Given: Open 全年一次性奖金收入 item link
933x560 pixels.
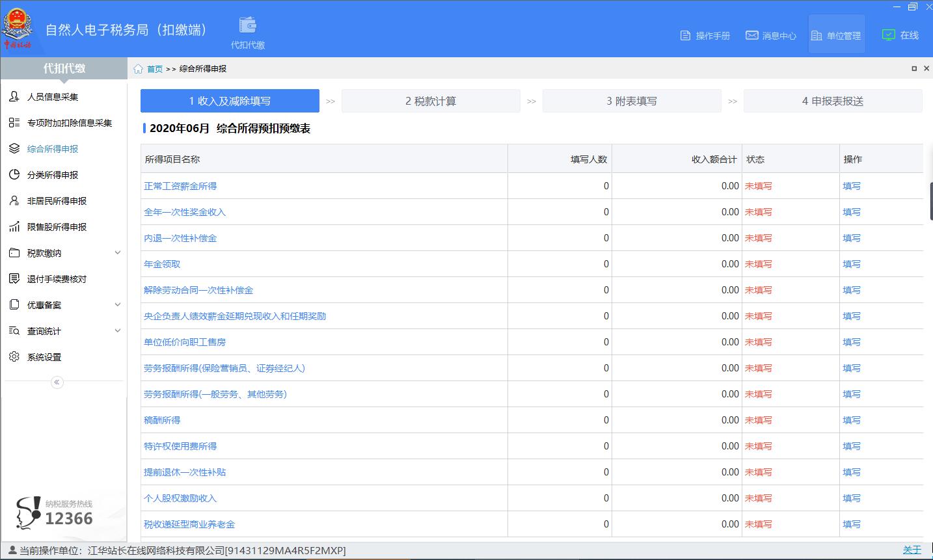Looking at the screenshot, I should click(x=185, y=212).
